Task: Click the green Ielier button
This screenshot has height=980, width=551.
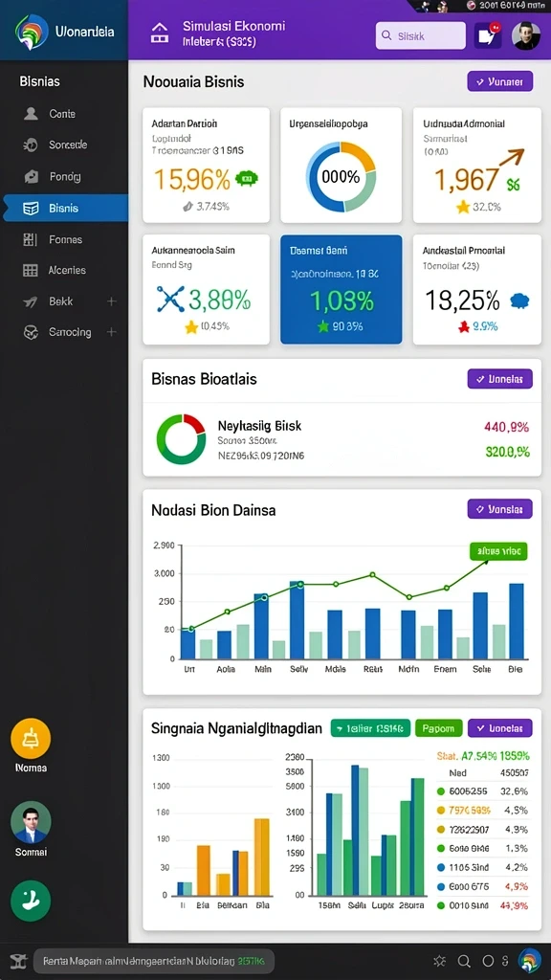Action: point(370,728)
